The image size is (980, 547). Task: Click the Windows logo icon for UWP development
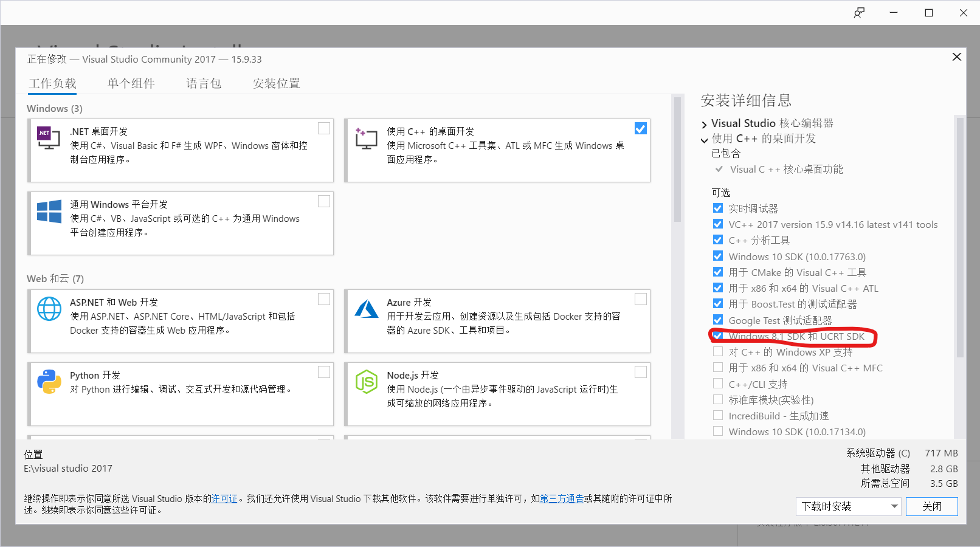coord(49,212)
